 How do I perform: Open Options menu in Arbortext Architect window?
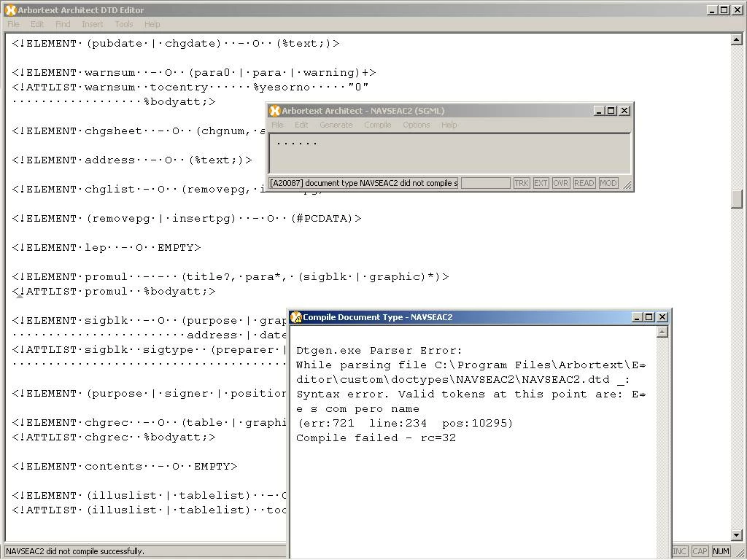[x=416, y=125]
